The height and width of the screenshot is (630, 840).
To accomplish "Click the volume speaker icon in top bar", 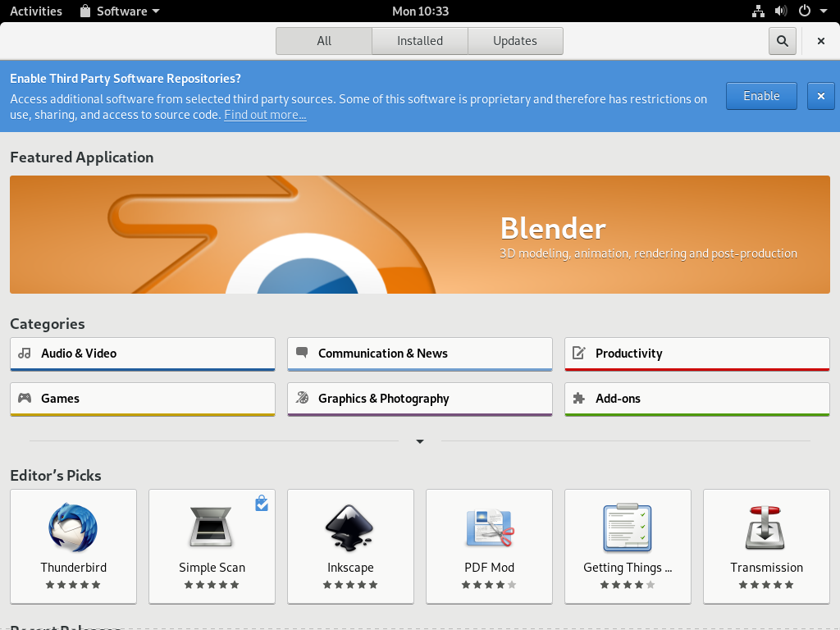I will click(x=781, y=11).
